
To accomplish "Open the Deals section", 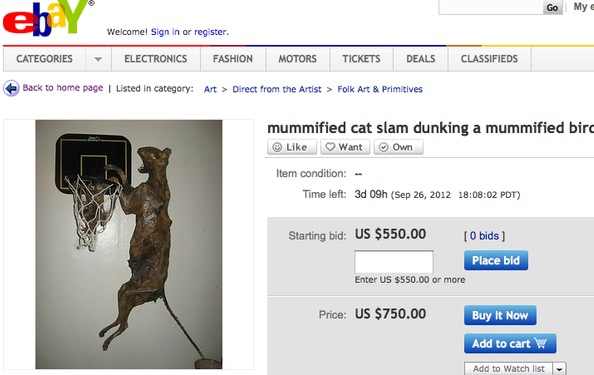I will click(x=420, y=59).
